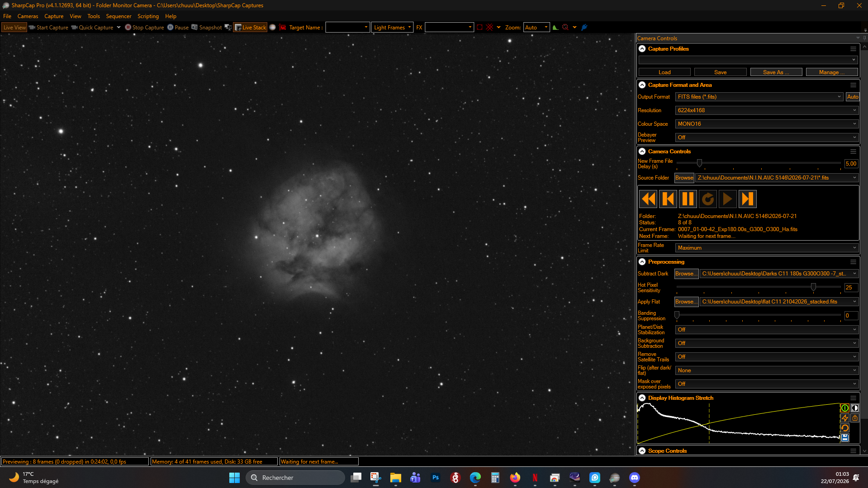Toggle the Live View button
868x488 pixels.
tap(14, 28)
